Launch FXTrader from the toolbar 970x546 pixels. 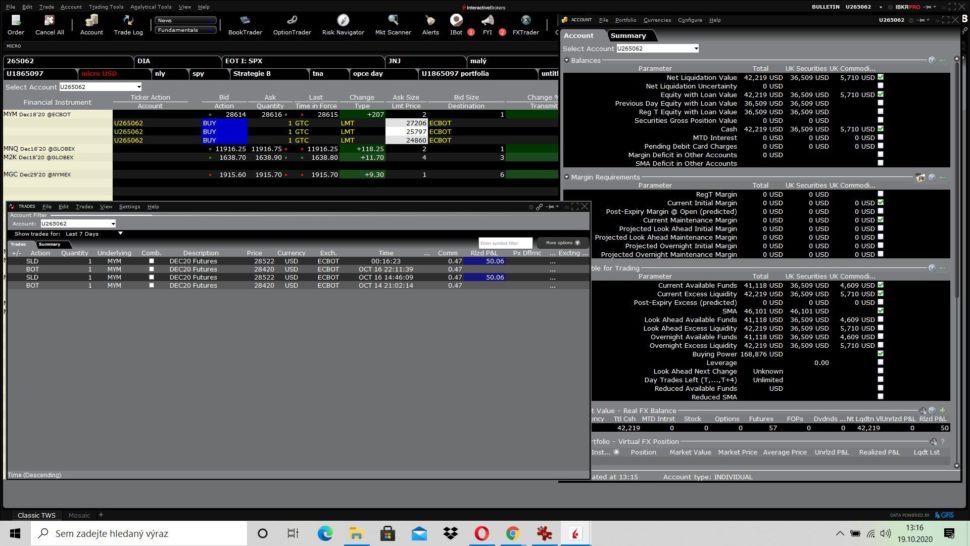tap(525, 25)
